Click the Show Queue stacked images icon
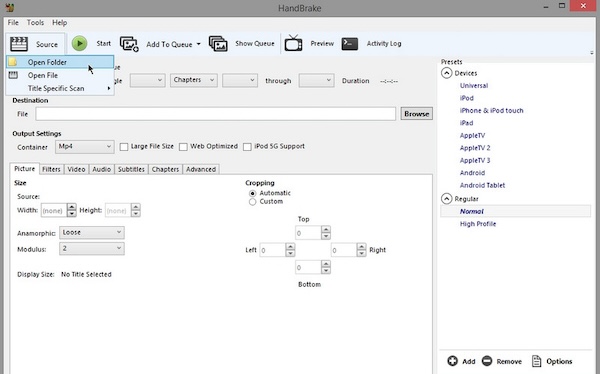Viewport: 600px width, 374px height. click(218, 44)
